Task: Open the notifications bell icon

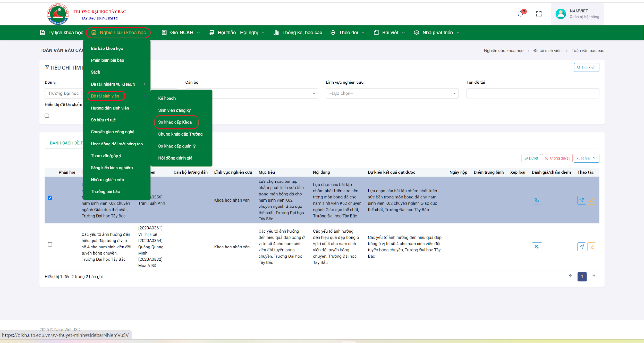Action: (x=521, y=14)
